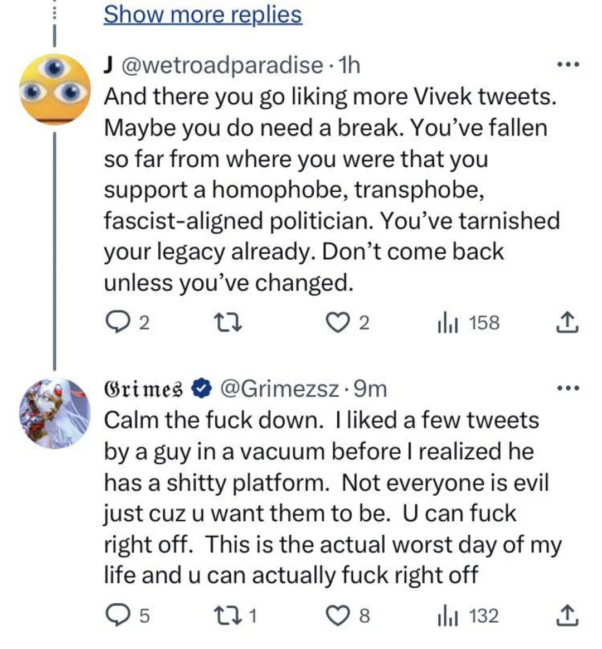Image resolution: width=602 pixels, height=649 pixels.
Task: Open J's three-eyed emoji profile avatar
Action: point(54,91)
